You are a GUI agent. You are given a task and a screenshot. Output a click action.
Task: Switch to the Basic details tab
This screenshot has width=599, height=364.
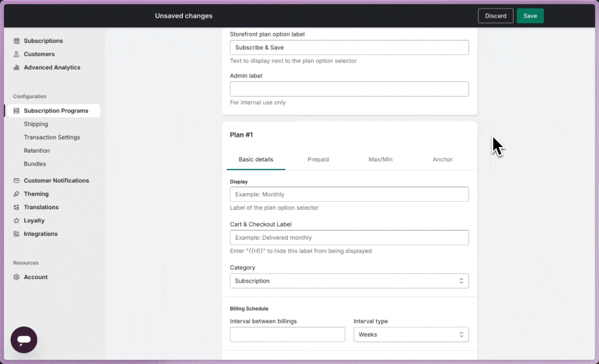tap(256, 159)
